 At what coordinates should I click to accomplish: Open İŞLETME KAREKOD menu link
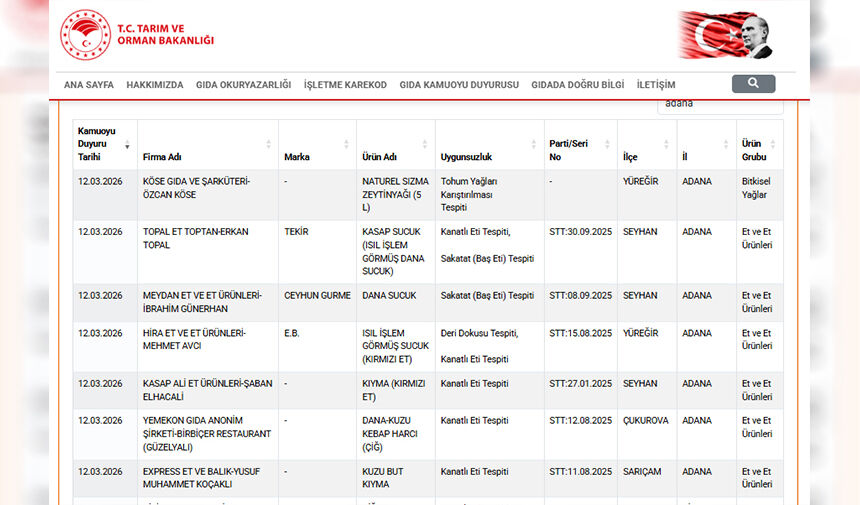[x=345, y=85]
